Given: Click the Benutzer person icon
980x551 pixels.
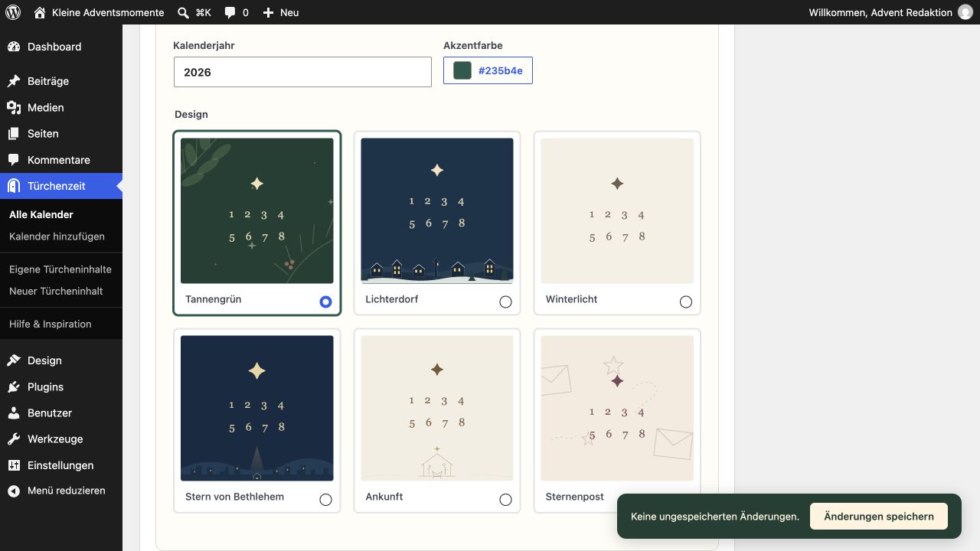Looking at the screenshot, I should tap(14, 412).
